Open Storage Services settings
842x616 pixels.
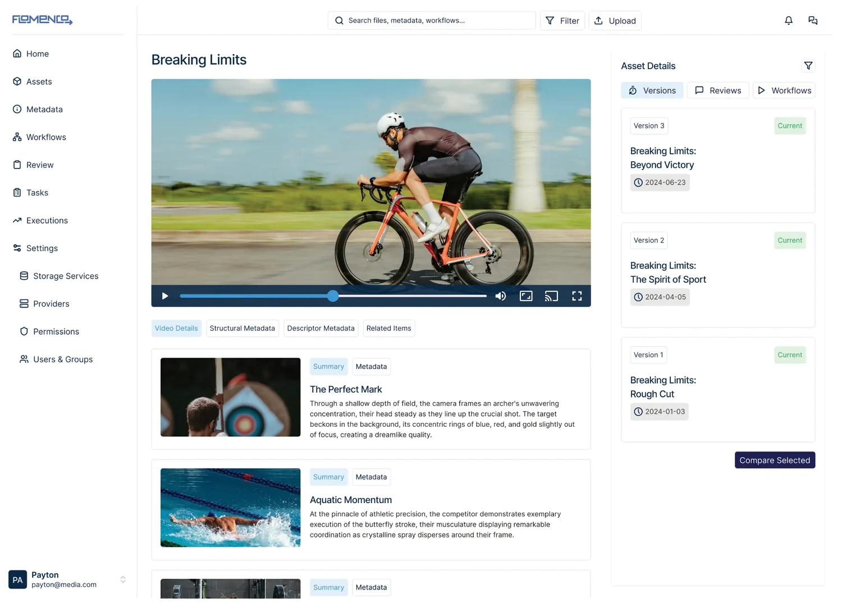coord(59,276)
